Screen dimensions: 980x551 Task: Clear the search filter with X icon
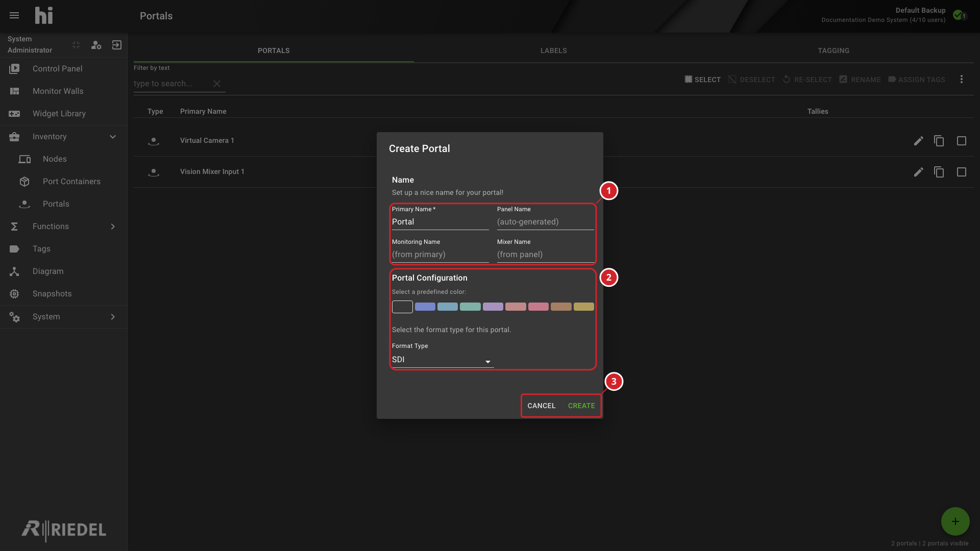click(217, 84)
